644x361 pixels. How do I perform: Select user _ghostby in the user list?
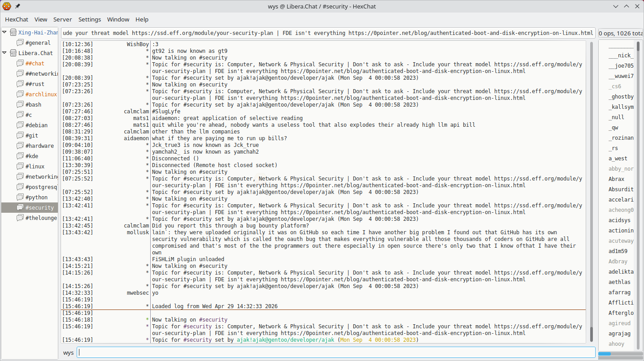(x=621, y=97)
